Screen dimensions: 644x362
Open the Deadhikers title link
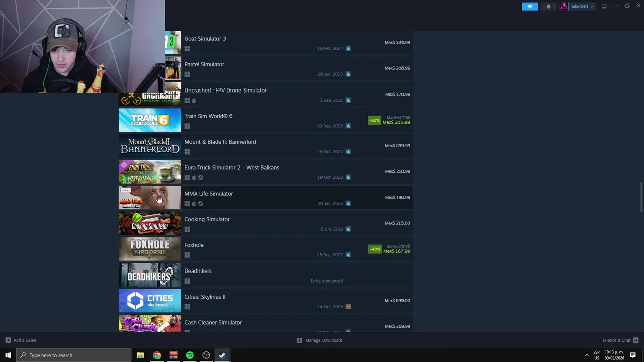click(198, 271)
